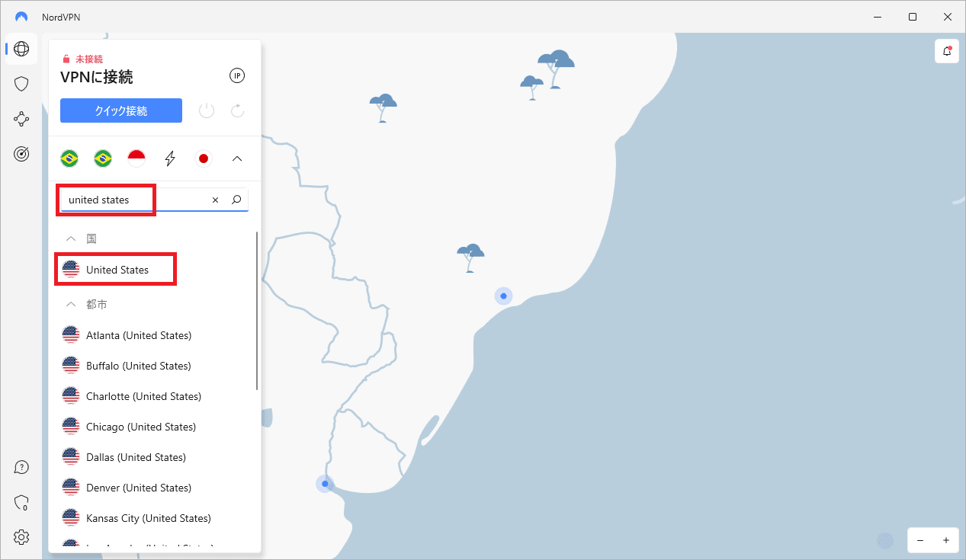Click the search magnifier icon

(x=236, y=200)
